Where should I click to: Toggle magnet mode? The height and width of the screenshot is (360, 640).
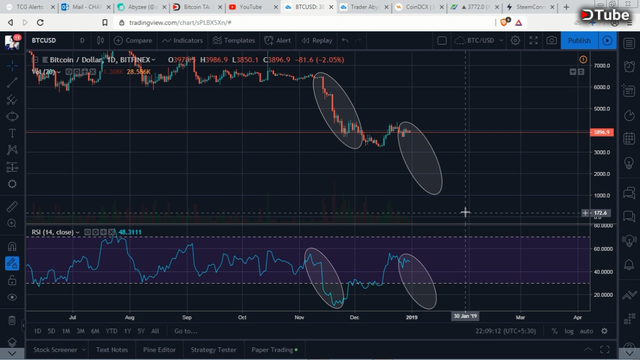pos(12,246)
